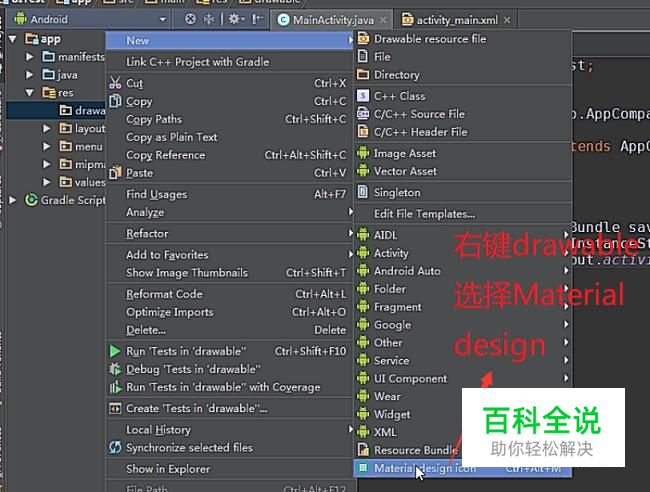Collapse the res folder
650x492 pixels.
click(x=29, y=92)
